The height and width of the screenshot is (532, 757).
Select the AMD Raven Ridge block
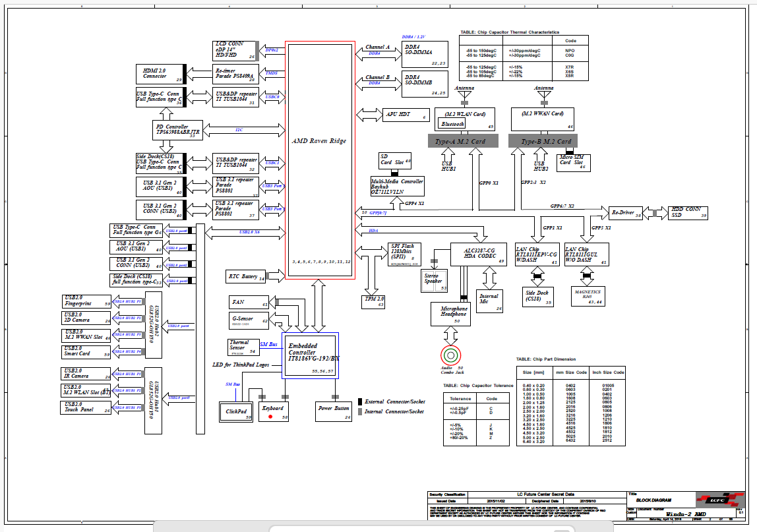(320, 160)
